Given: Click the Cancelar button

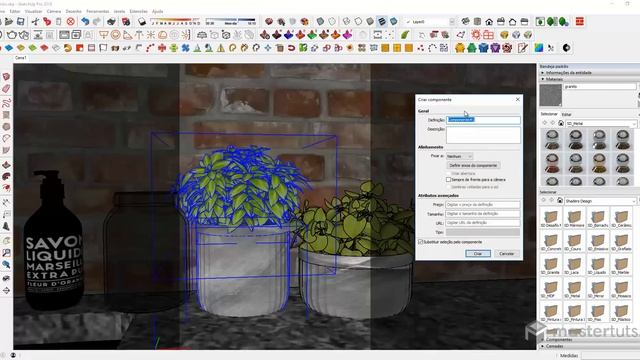Looking at the screenshot, I should pyautogui.click(x=507, y=253).
